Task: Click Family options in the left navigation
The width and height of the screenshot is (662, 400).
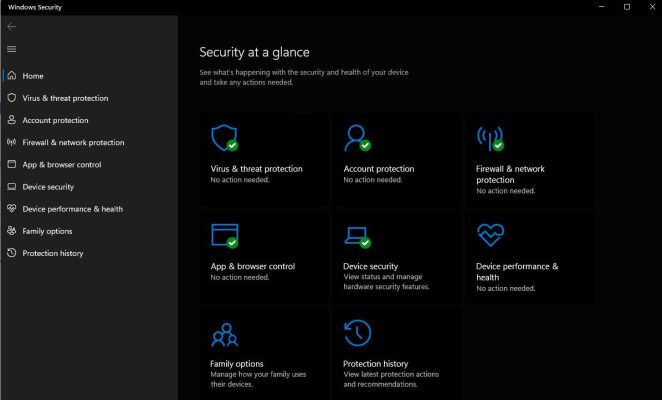Action: click(47, 231)
